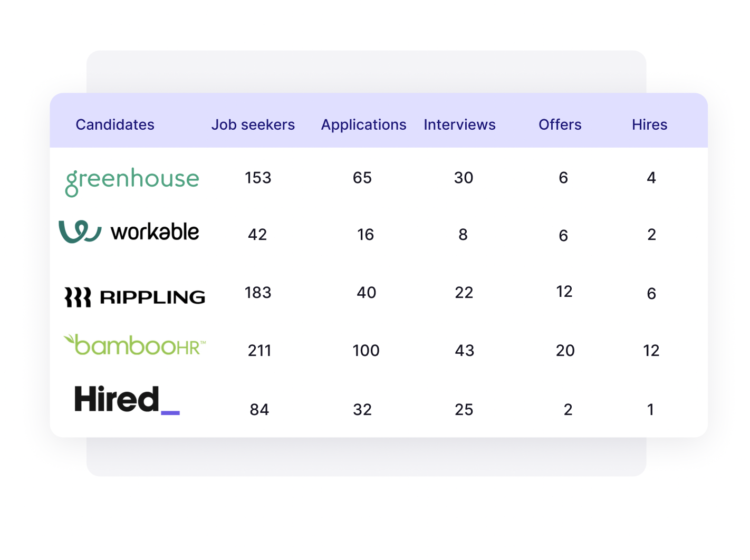Click Greenhouse job seekers value 153

pos(258,178)
